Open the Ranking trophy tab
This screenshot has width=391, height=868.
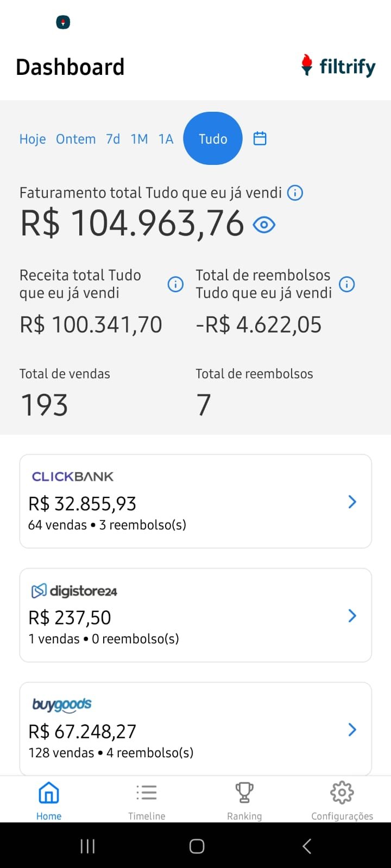[244, 800]
